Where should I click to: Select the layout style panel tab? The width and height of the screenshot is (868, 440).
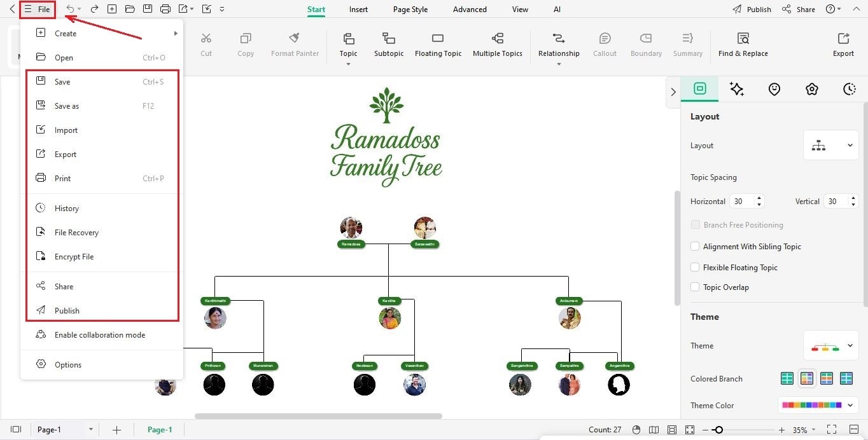tap(700, 89)
